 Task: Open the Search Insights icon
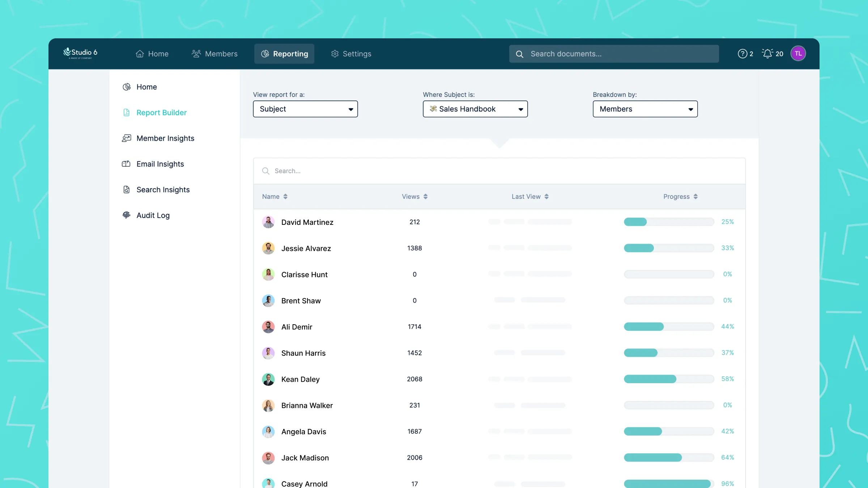point(126,189)
